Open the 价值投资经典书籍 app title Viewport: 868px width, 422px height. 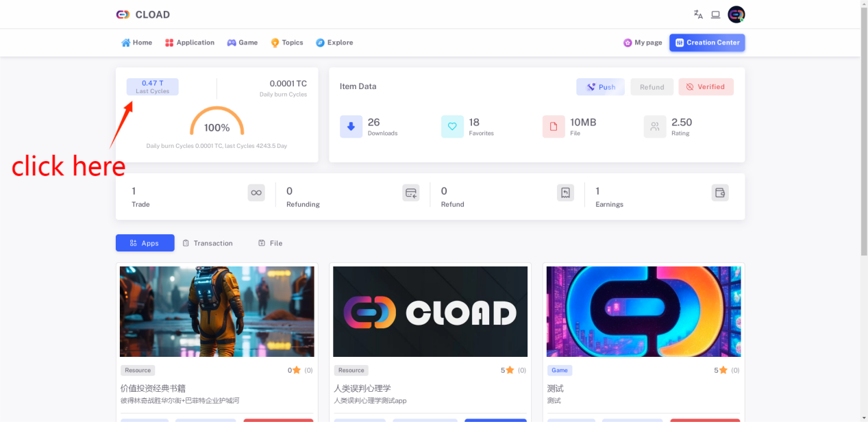click(153, 388)
